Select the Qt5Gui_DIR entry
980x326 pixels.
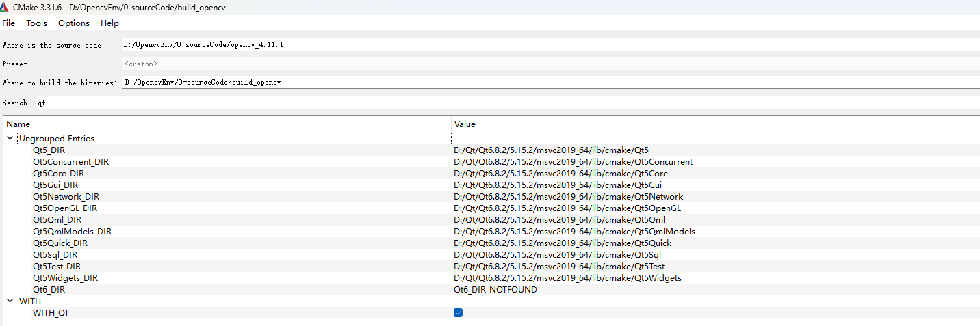(55, 185)
